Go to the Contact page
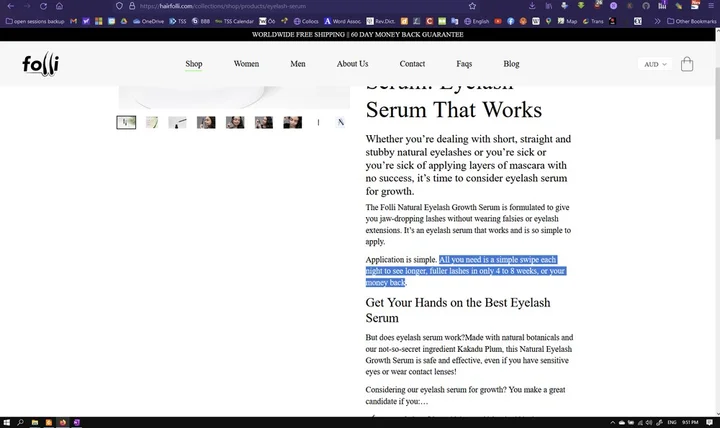Image resolution: width=720 pixels, height=428 pixels. [412, 64]
